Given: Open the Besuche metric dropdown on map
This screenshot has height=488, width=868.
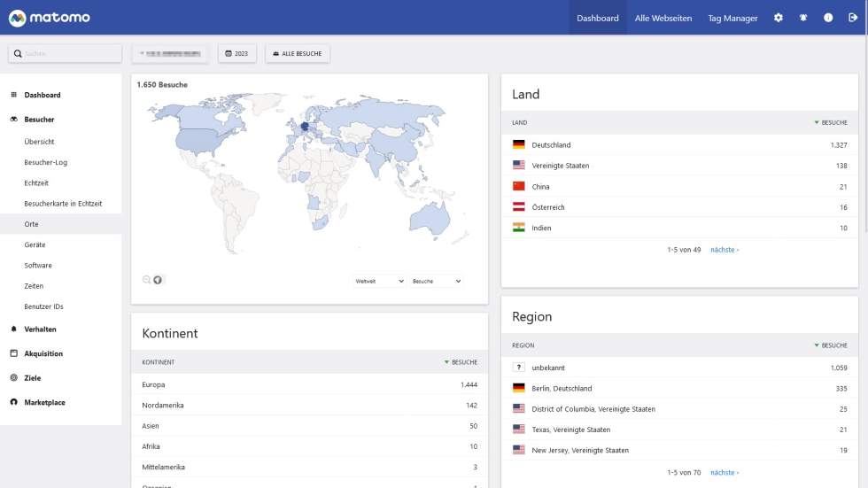Looking at the screenshot, I should (x=437, y=281).
